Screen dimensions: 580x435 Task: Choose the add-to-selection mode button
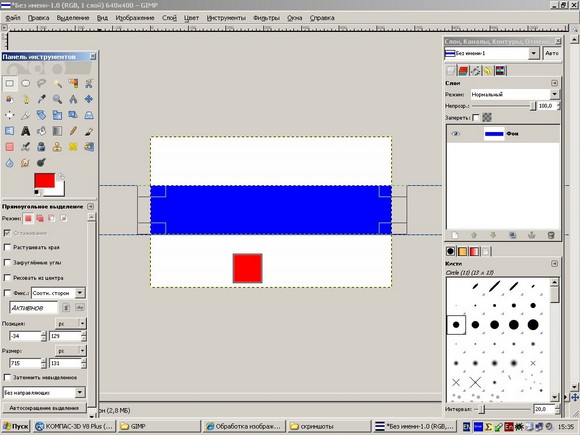40,218
